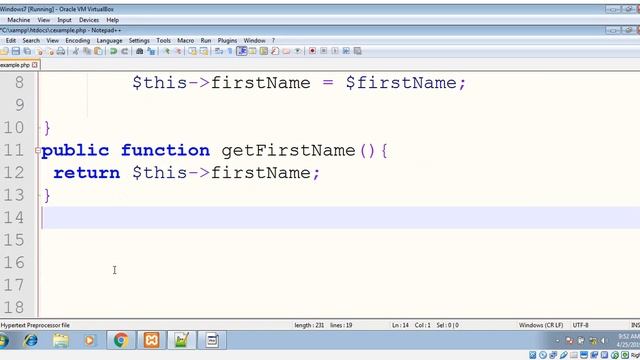The width and height of the screenshot is (640, 360).
Task: Open the Window menu in Notepad++
Action: pyautogui.click(x=254, y=40)
